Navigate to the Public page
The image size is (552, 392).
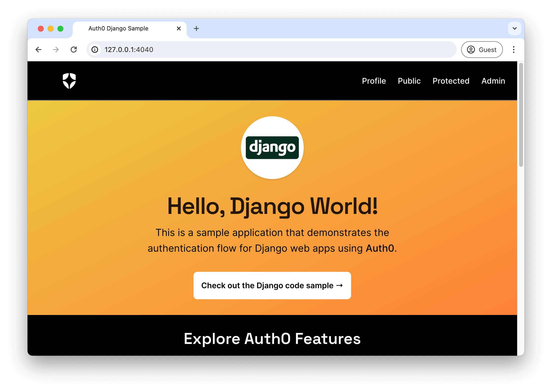point(409,81)
